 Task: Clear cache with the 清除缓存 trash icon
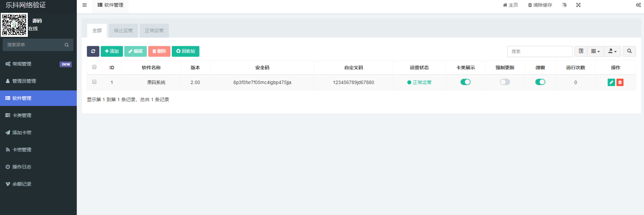pos(540,5)
